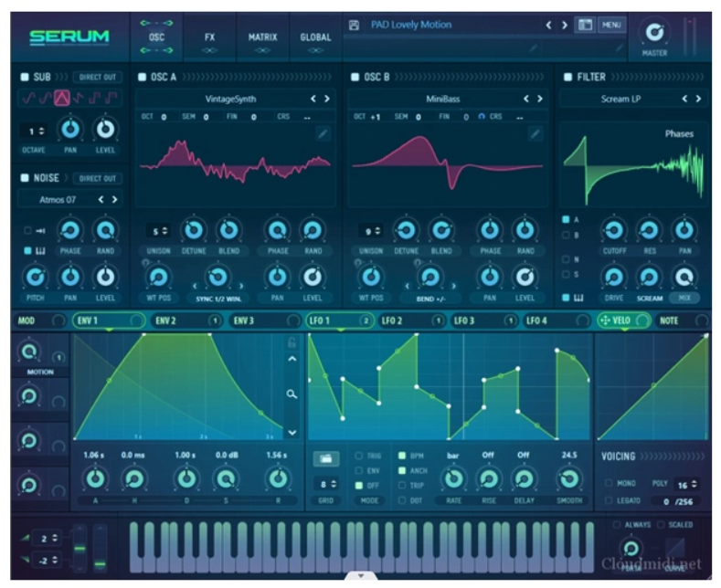Screen dimensions: 721x588
Task: Toggle OSC A enable switch
Action: point(142,78)
